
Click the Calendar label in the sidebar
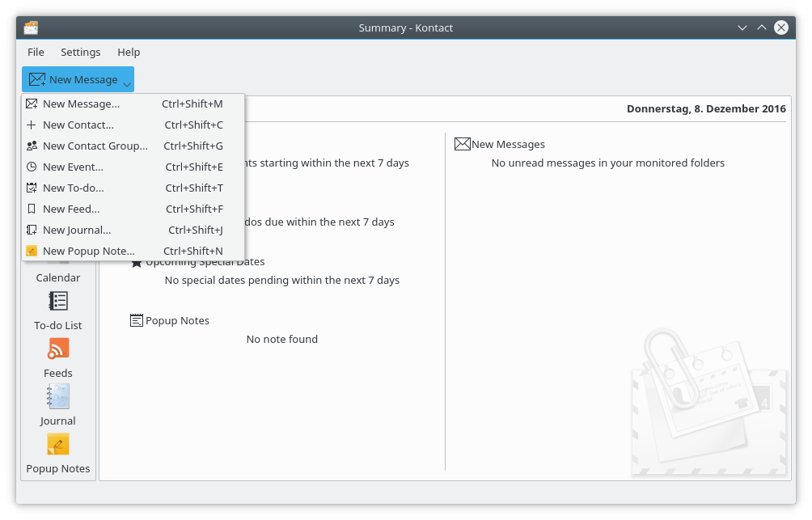(x=58, y=277)
